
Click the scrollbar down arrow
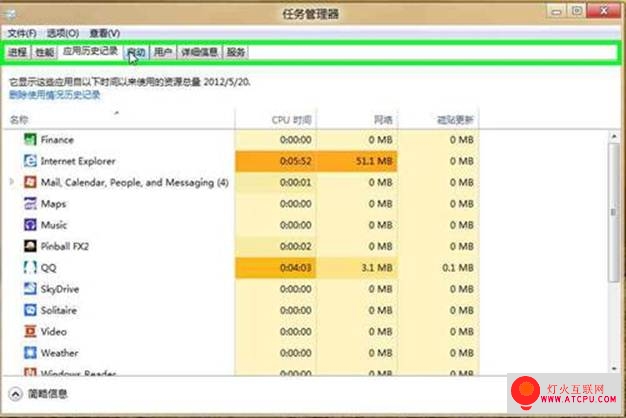[614, 368]
